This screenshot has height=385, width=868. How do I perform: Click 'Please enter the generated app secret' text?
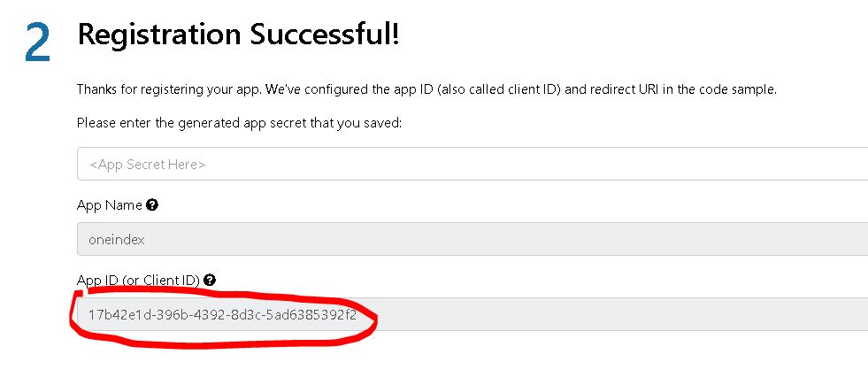click(x=239, y=123)
